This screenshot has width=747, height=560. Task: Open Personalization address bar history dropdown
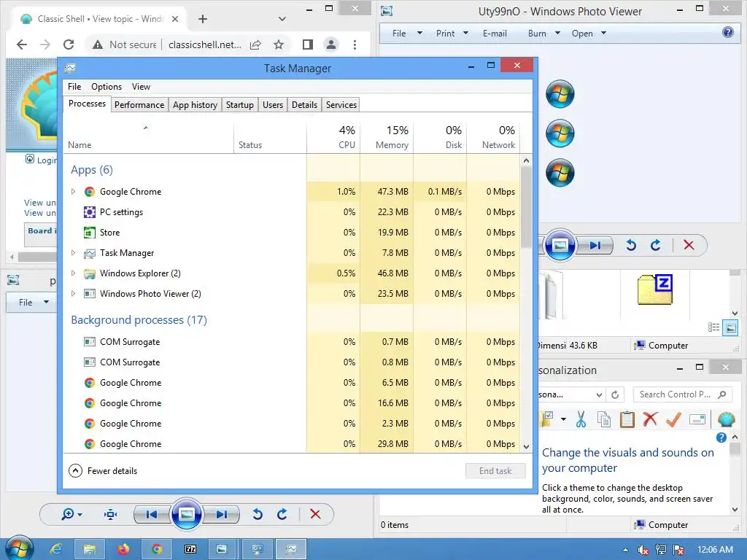point(600,394)
